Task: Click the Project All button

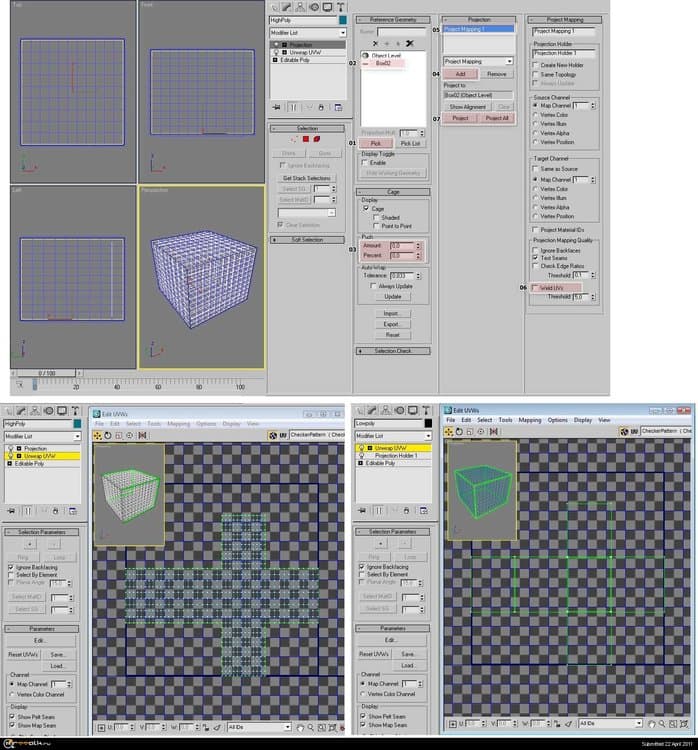Action: coord(497,118)
